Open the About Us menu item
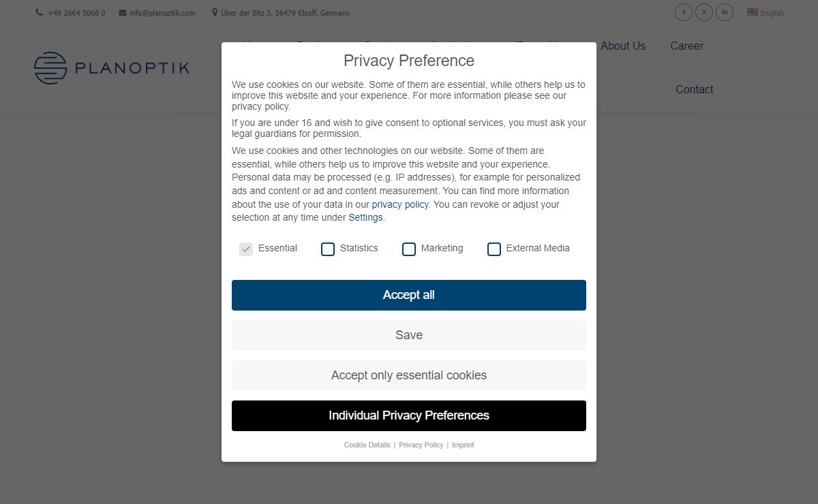The height and width of the screenshot is (504, 818). [x=623, y=46]
